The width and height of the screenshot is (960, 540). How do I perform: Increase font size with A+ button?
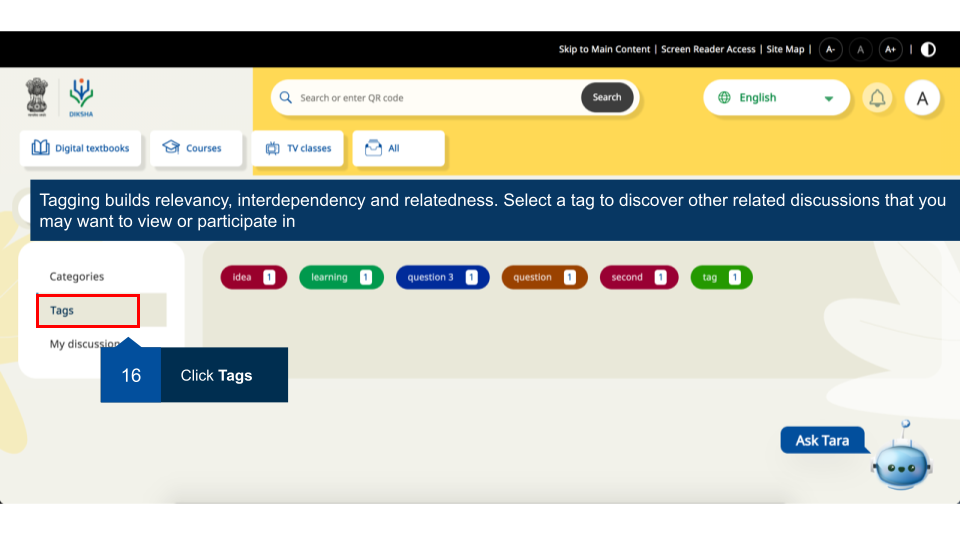pos(890,49)
